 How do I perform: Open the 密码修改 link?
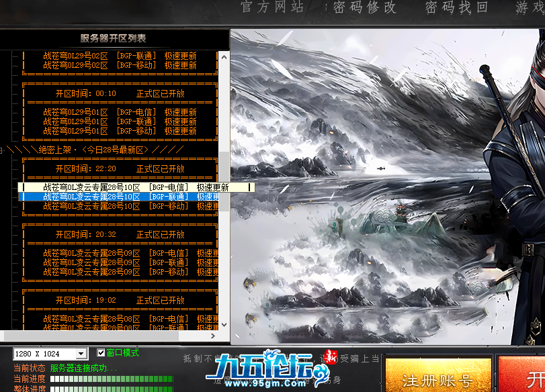pyautogui.click(x=365, y=7)
